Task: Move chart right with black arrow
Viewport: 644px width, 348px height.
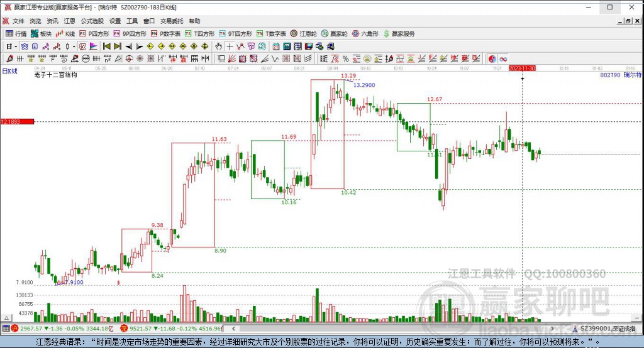Action: click(140, 46)
